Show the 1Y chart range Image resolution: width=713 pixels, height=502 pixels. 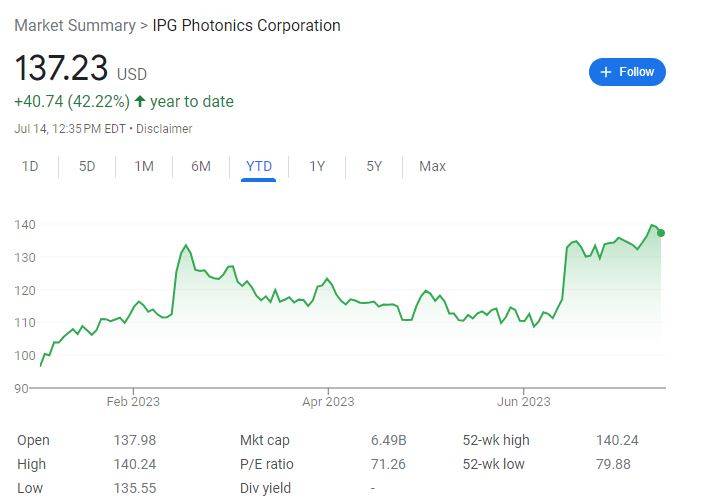pos(317,166)
